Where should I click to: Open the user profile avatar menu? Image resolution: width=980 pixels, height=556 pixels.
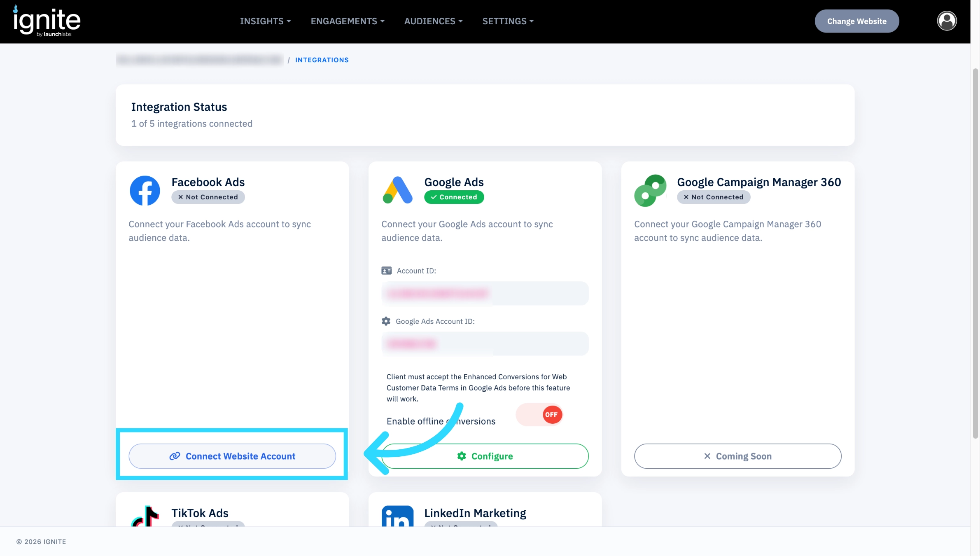pyautogui.click(x=947, y=21)
